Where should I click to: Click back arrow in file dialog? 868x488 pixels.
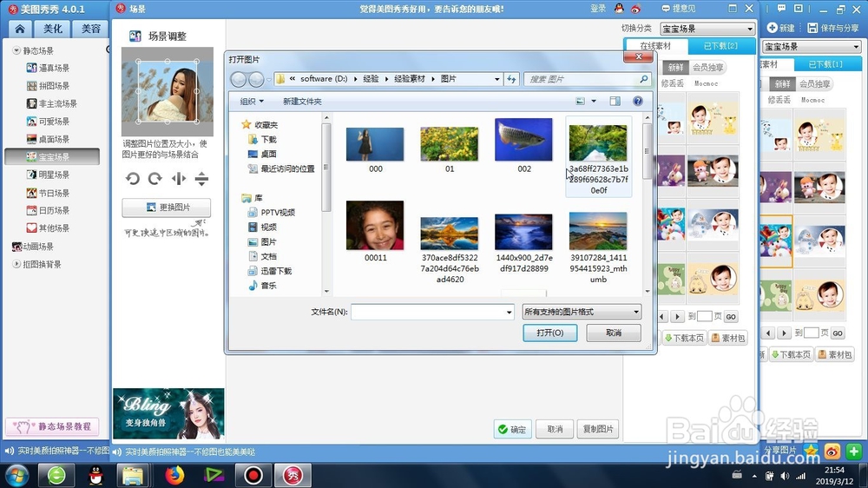pos(239,80)
